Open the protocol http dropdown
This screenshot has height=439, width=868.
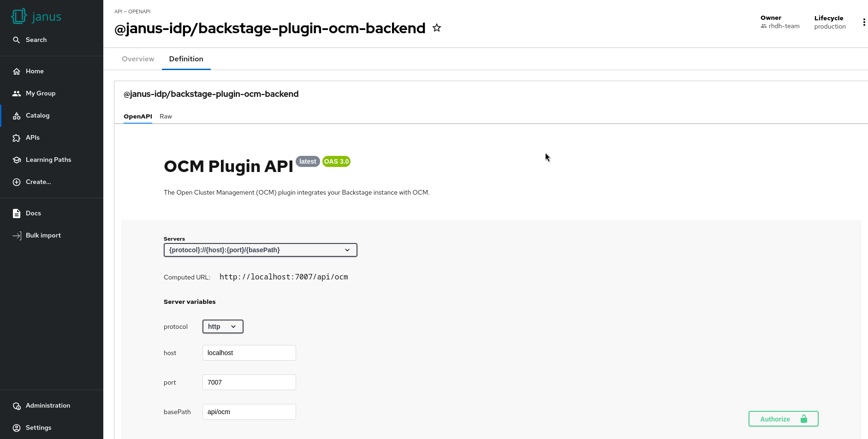[223, 326]
